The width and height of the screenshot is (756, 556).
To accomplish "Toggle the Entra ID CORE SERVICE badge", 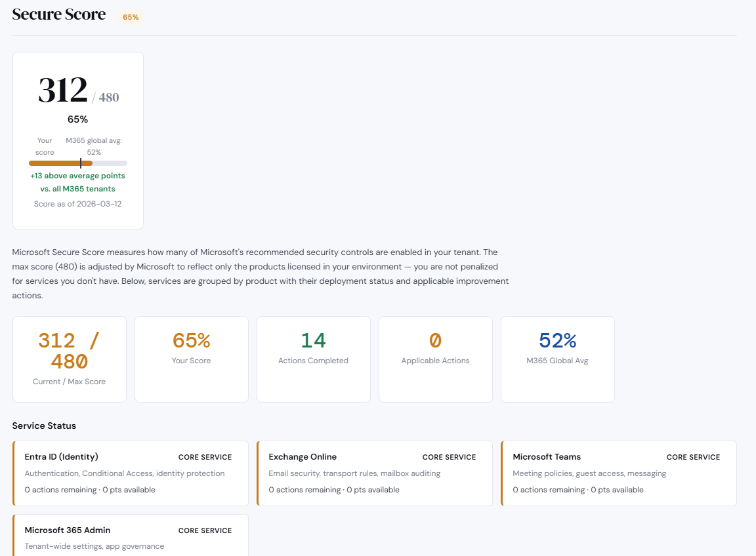I will pos(205,457).
